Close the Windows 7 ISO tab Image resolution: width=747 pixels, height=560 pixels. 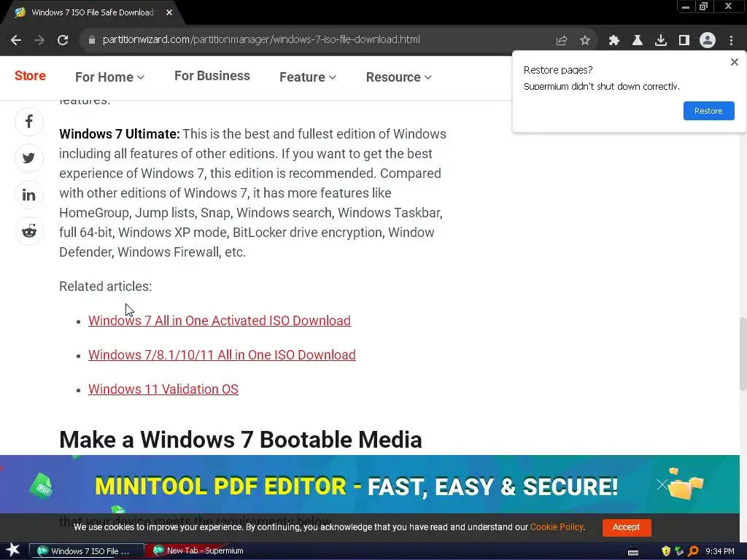pyautogui.click(x=169, y=12)
